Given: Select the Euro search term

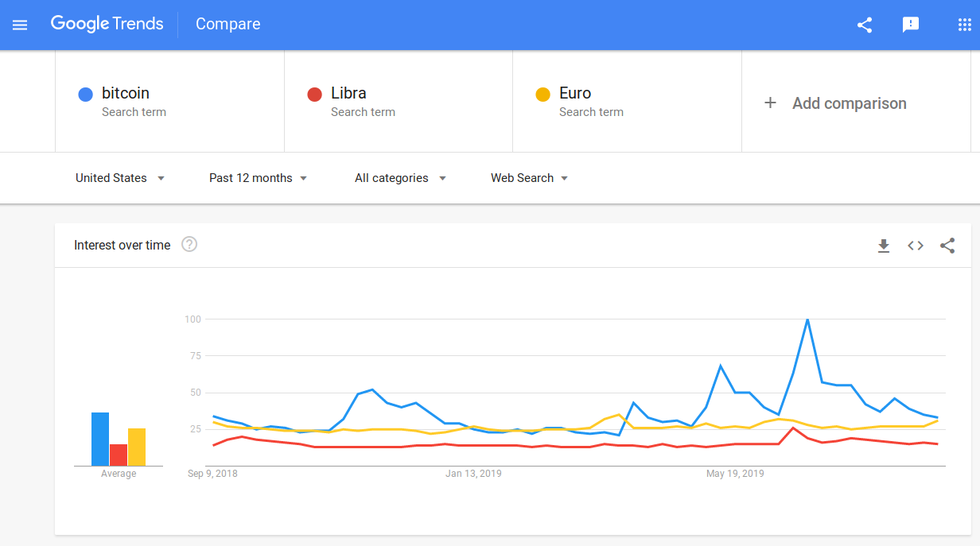Looking at the screenshot, I should (x=575, y=94).
